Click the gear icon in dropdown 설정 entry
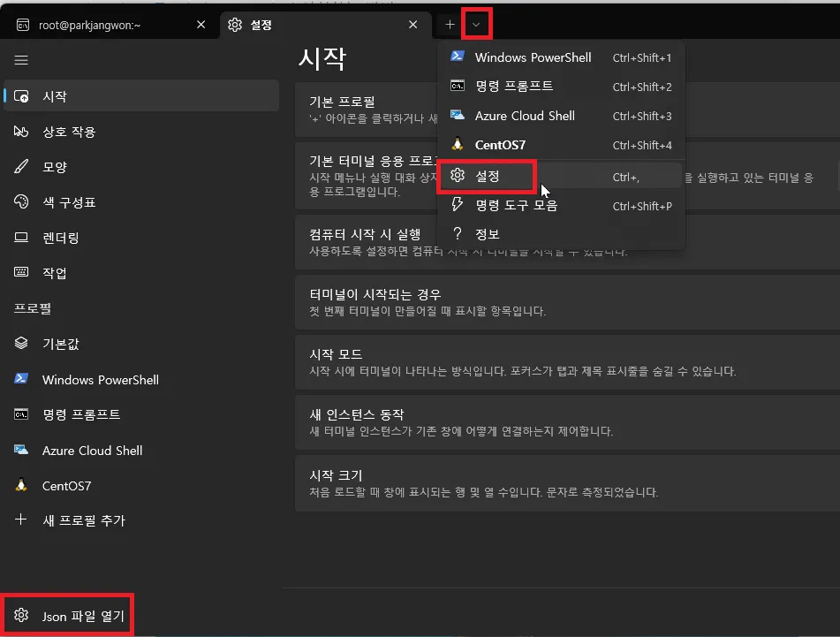 click(x=457, y=175)
